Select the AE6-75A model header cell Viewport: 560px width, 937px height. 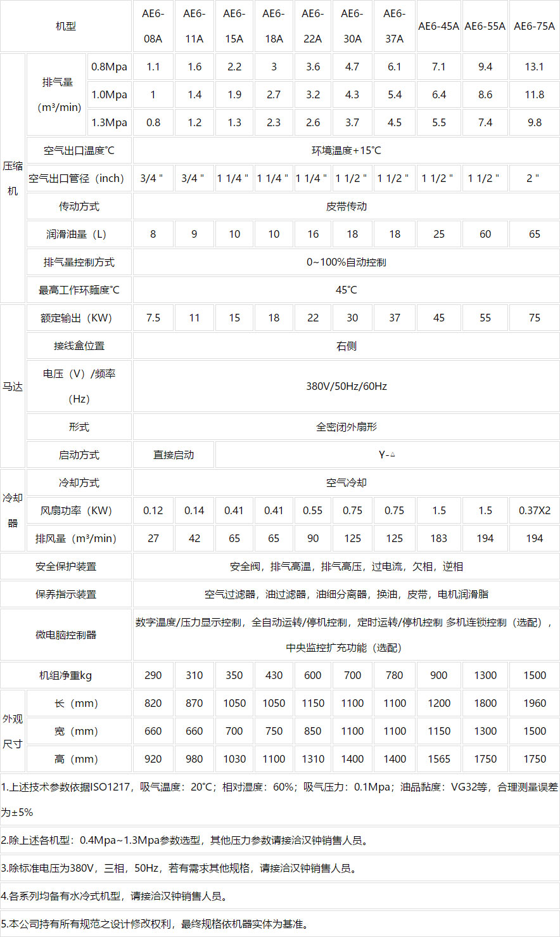tap(534, 26)
